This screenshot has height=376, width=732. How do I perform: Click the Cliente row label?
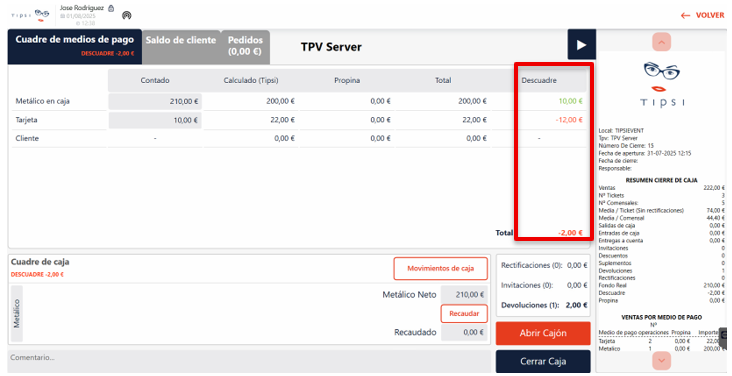click(x=27, y=138)
